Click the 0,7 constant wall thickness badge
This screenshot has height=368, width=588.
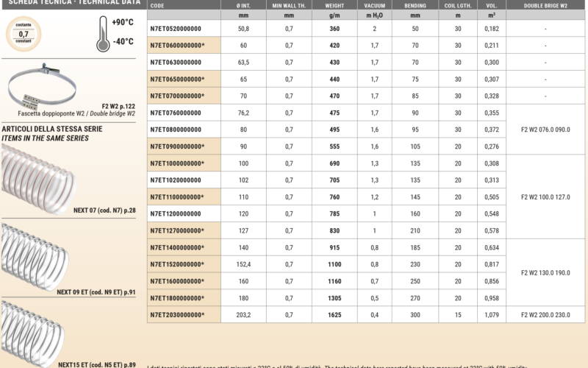[24, 33]
